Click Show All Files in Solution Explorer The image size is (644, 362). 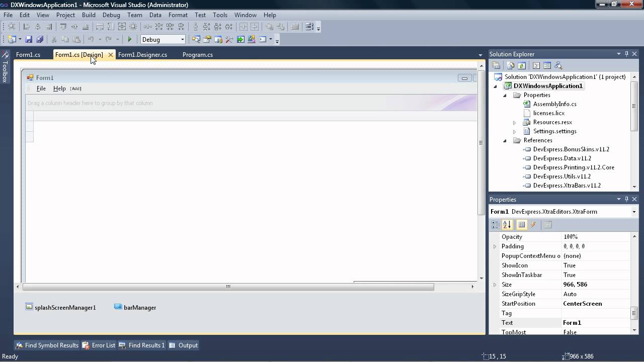[x=511, y=65]
